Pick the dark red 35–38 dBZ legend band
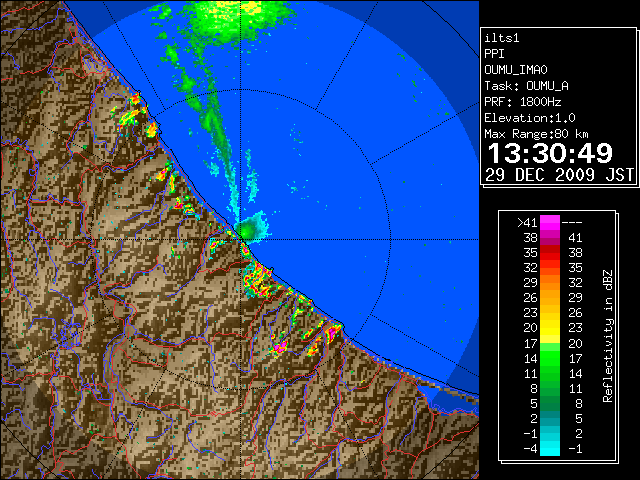This screenshot has height=480, width=640. coord(550,253)
